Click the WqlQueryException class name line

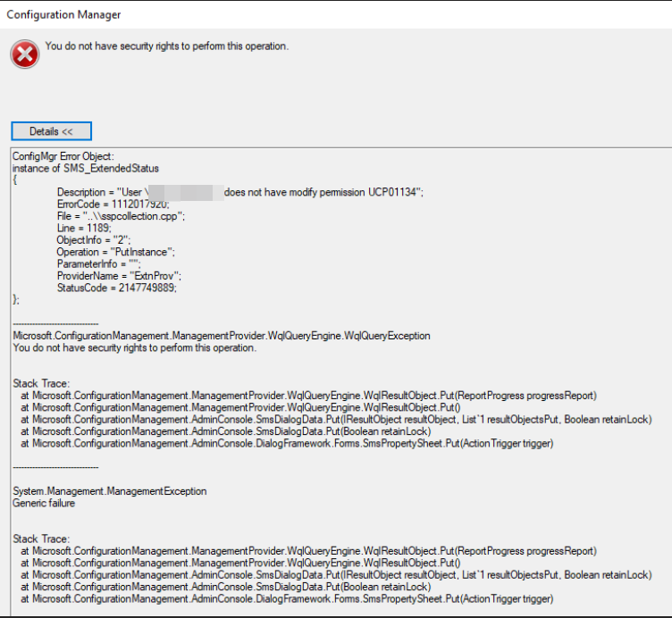click(x=222, y=336)
